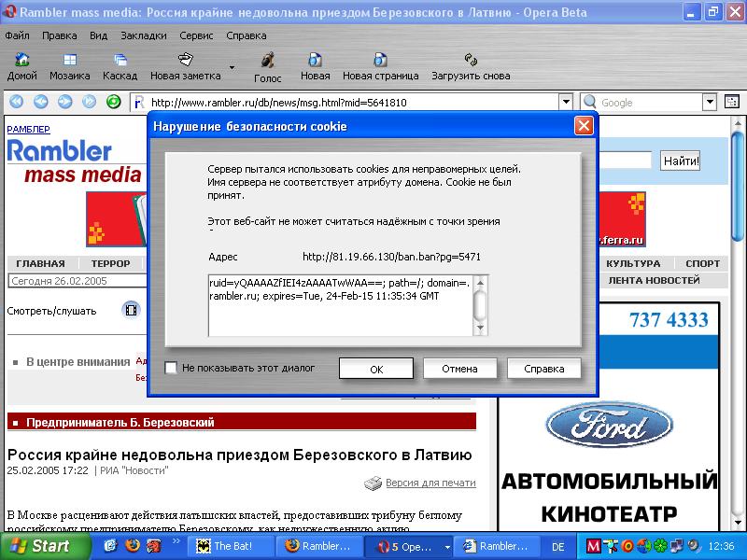This screenshot has height=560, width=747.
Task: Click the film icon next to Смотреть/слушать
Action: (131, 311)
